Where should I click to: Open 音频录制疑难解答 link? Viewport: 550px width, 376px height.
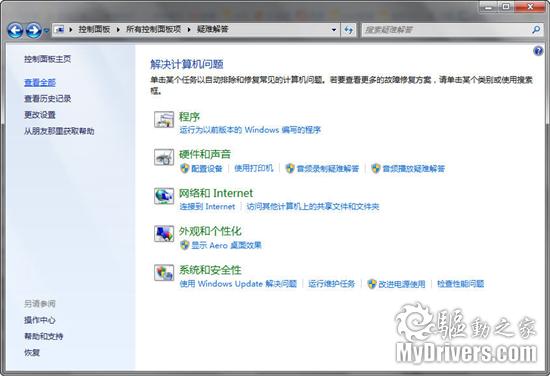[x=328, y=169]
